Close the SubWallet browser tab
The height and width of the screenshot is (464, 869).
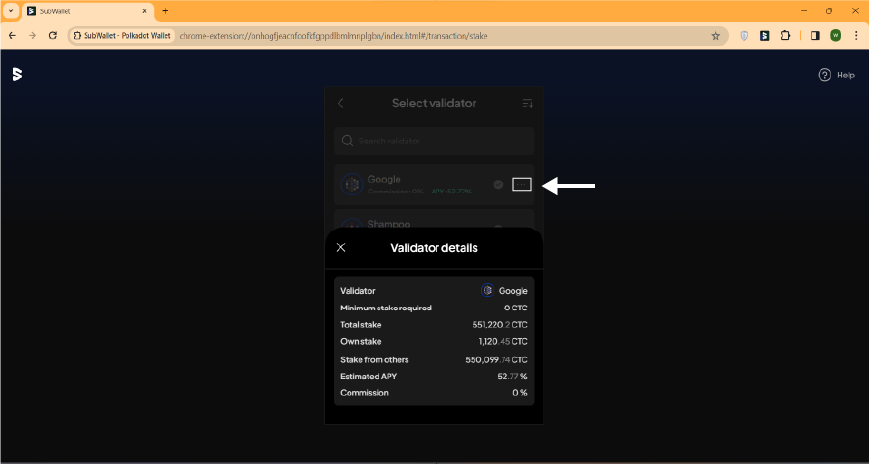point(145,11)
